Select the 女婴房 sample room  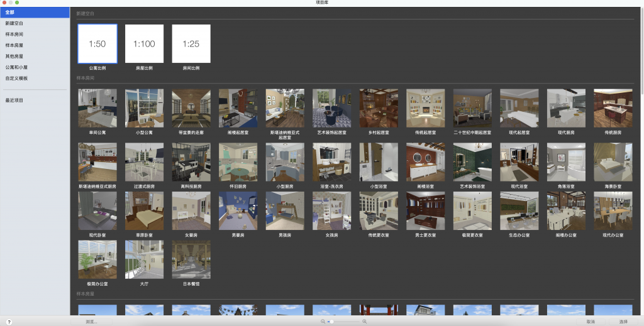(191, 211)
